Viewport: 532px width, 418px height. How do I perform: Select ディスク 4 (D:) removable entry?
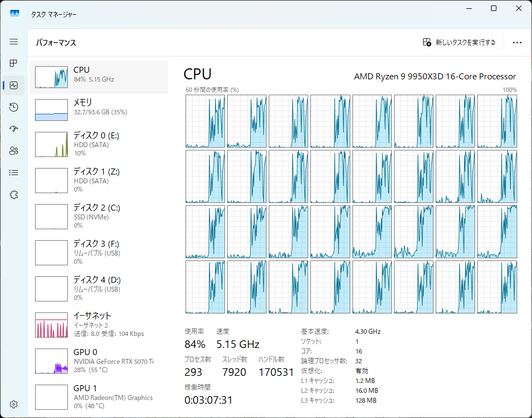[99, 288]
